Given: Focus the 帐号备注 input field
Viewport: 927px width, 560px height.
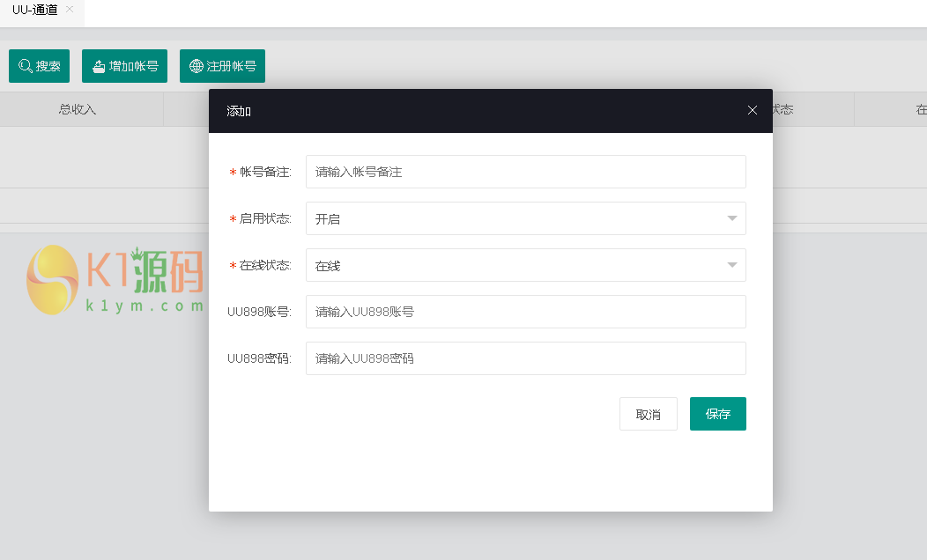Looking at the screenshot, I should [x=525, y=172].
